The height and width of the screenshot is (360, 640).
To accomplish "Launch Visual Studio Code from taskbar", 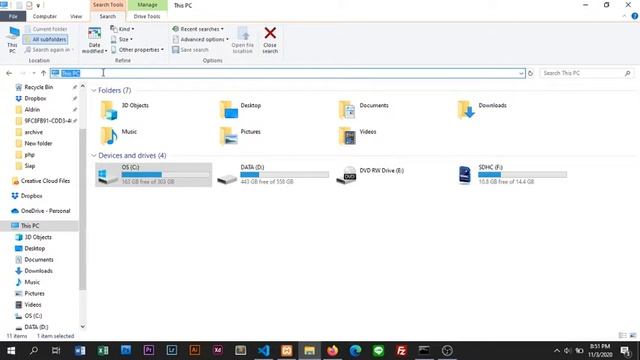I will [264, 351].
